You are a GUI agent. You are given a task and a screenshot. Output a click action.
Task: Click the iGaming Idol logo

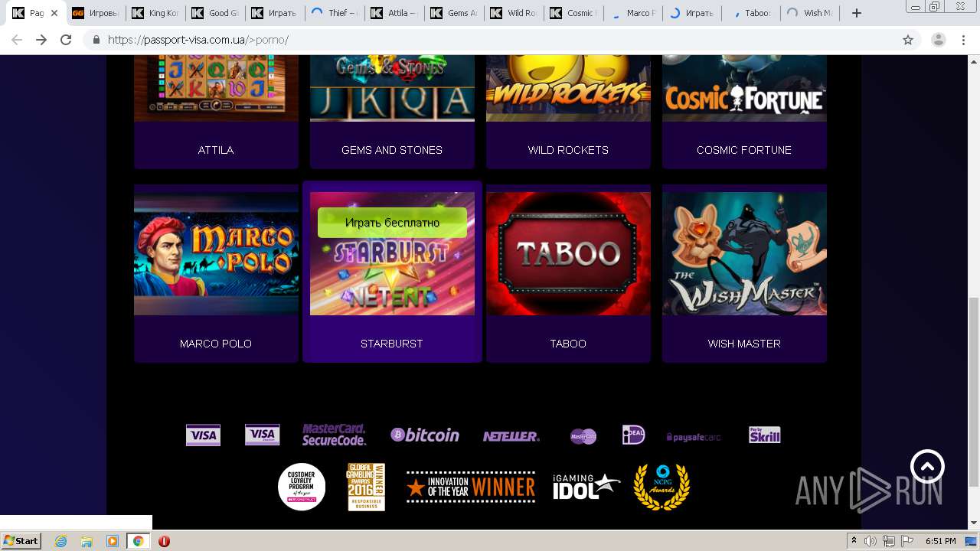pos(586,487)
